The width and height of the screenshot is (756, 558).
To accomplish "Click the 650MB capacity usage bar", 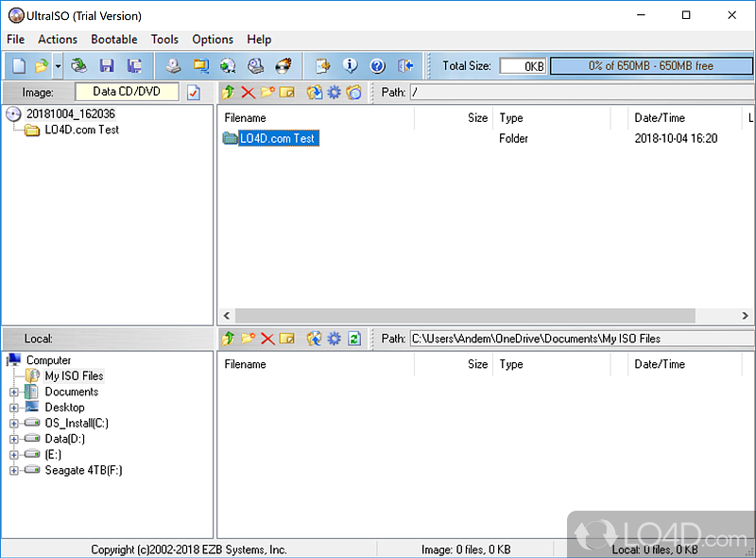I will coord(649,66).
